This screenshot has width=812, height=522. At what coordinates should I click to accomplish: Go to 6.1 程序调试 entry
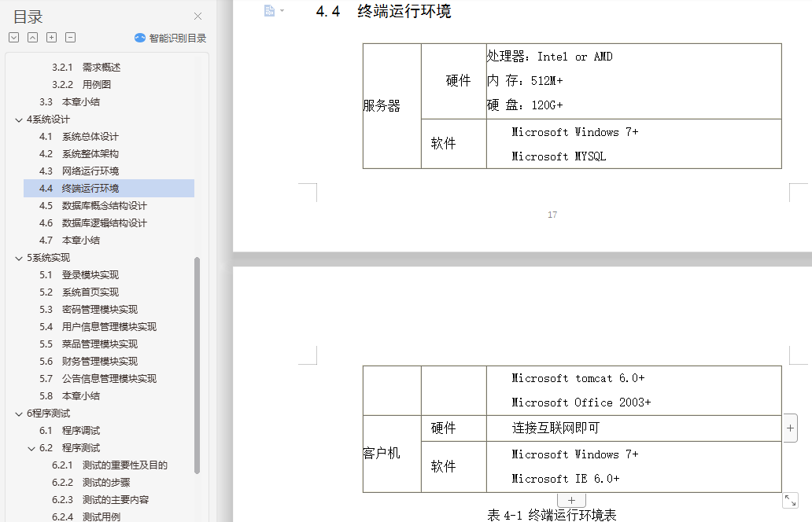pos(69,431)
